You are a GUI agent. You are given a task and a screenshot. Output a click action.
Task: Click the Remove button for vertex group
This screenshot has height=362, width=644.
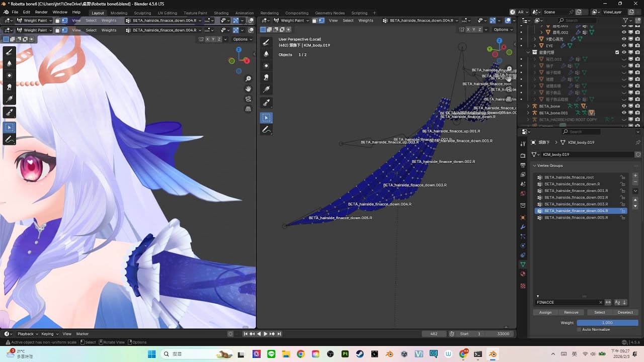click(571, 312)
